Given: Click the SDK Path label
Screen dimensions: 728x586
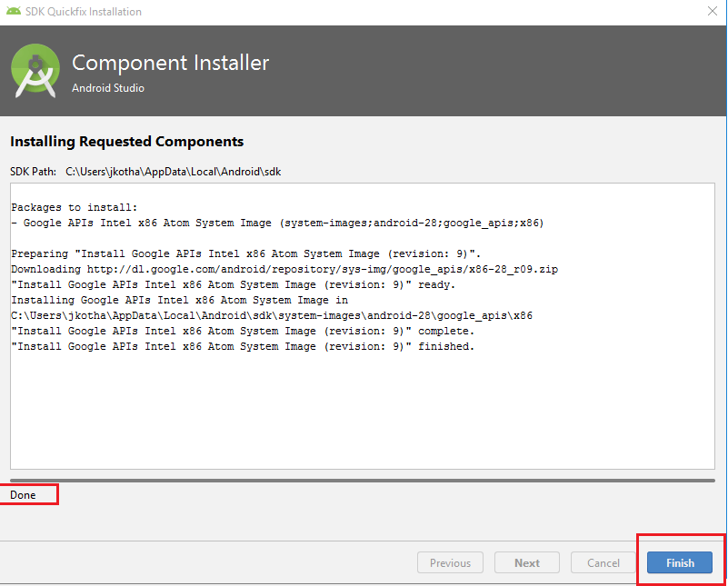Looking at the screenshot, I should click(33, 171).
